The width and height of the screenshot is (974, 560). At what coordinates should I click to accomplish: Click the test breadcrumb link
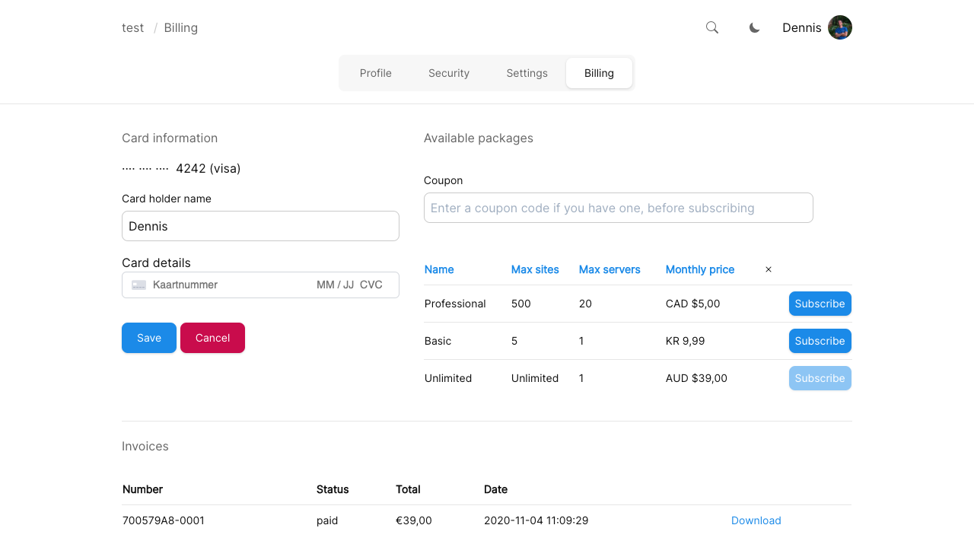pos(132,27)
